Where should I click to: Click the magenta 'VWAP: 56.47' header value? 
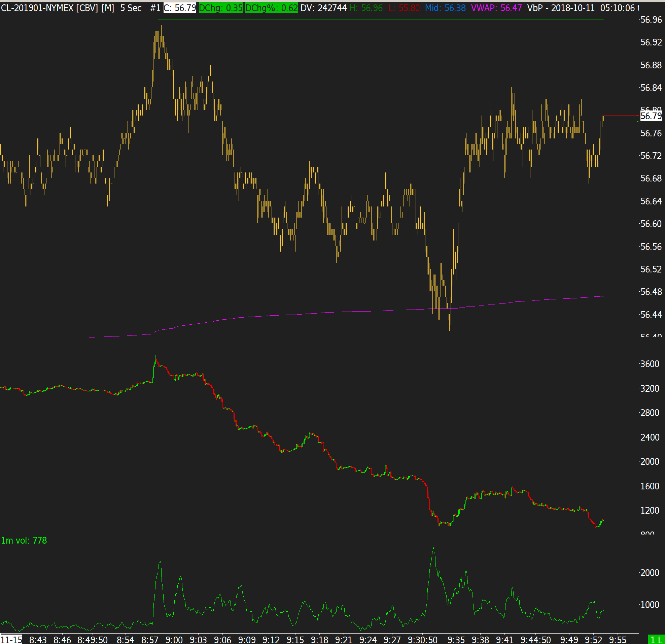[496, 8]
